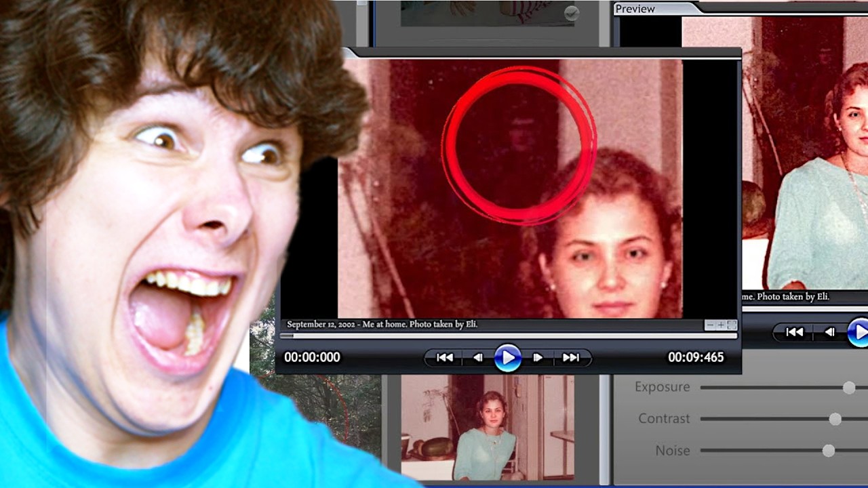The height and width of the screenshot is (488, 868).
Task: Switch to the Preview tab
Action: [635, 9]
